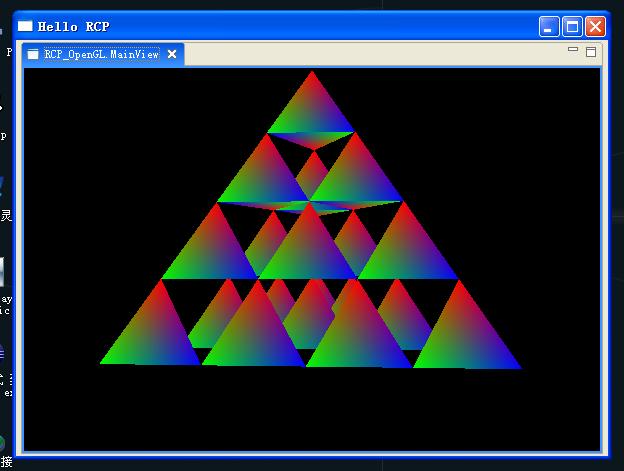Minimize the Hello RCP window
The width and height of the screenshot is (624, 471).
point(549,27)
